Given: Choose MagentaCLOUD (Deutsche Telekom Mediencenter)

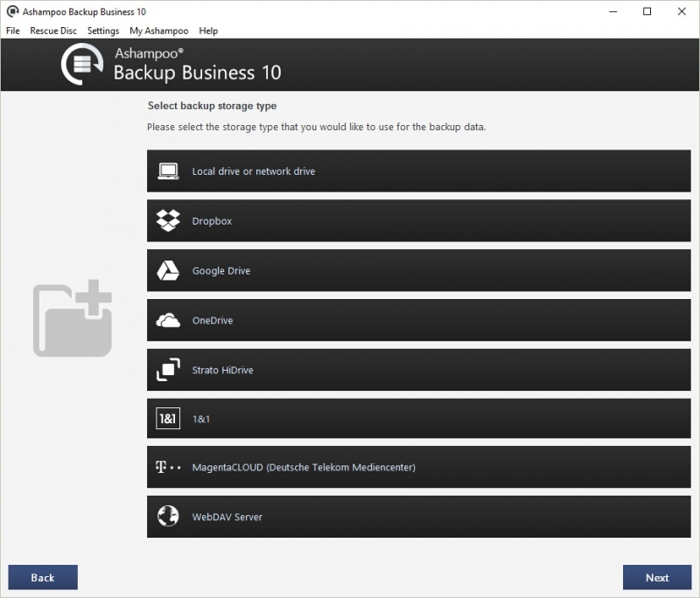Looking at the screenshot, I should [419, 467].
